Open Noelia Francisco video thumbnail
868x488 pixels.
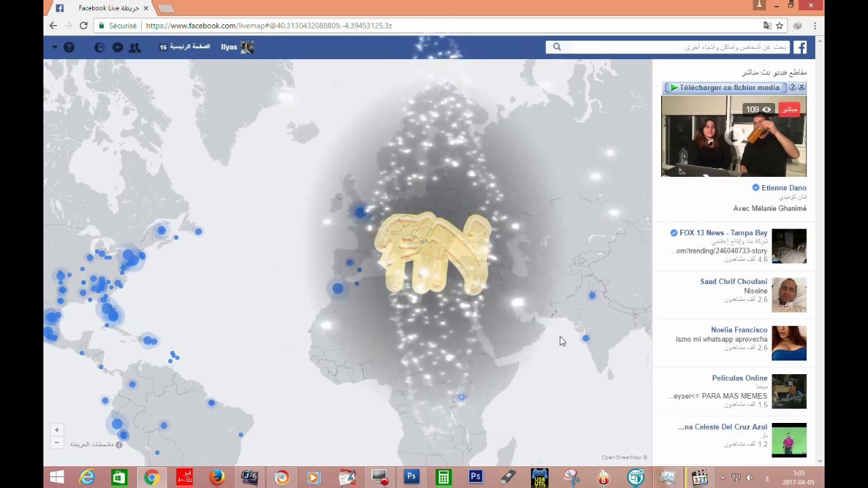tap(789, 343)
